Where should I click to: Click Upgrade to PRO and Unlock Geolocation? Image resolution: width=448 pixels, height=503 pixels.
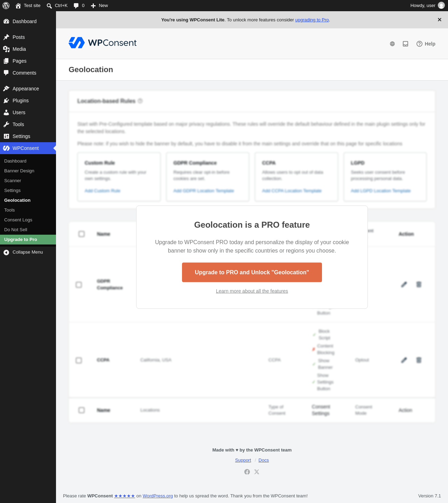tap(252, 273)
